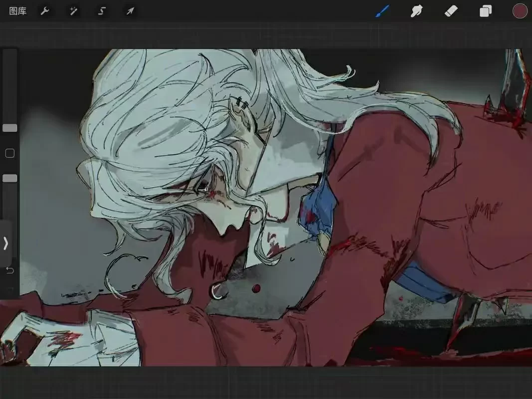
Task: Open the Layers panel
Action: click(486, 11)
